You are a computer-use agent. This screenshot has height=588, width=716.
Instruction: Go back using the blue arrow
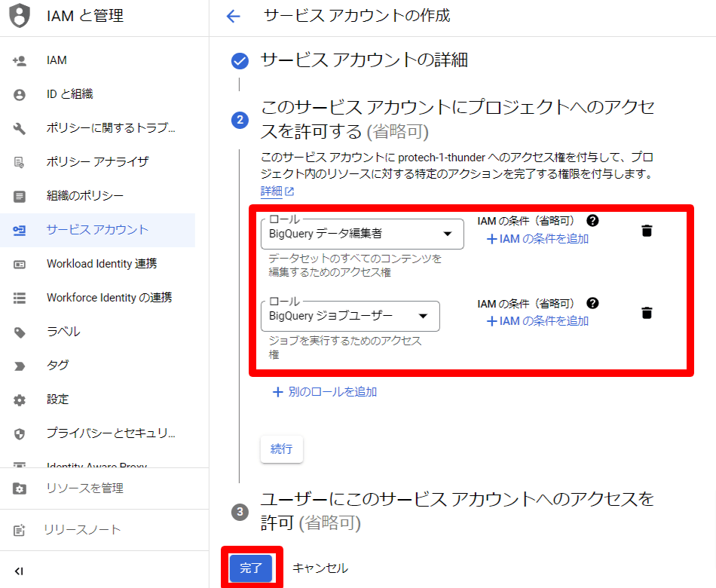[x=234, y=17]
